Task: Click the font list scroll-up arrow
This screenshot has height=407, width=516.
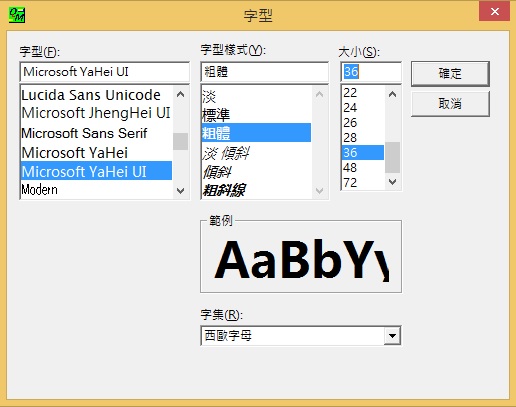Action: pyautogui.click(x=180, y=95)
